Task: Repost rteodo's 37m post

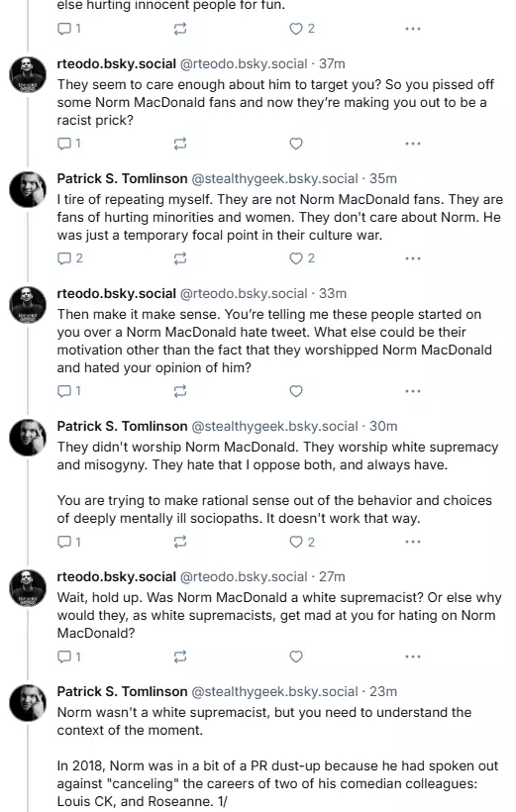Action: point(180,144)
